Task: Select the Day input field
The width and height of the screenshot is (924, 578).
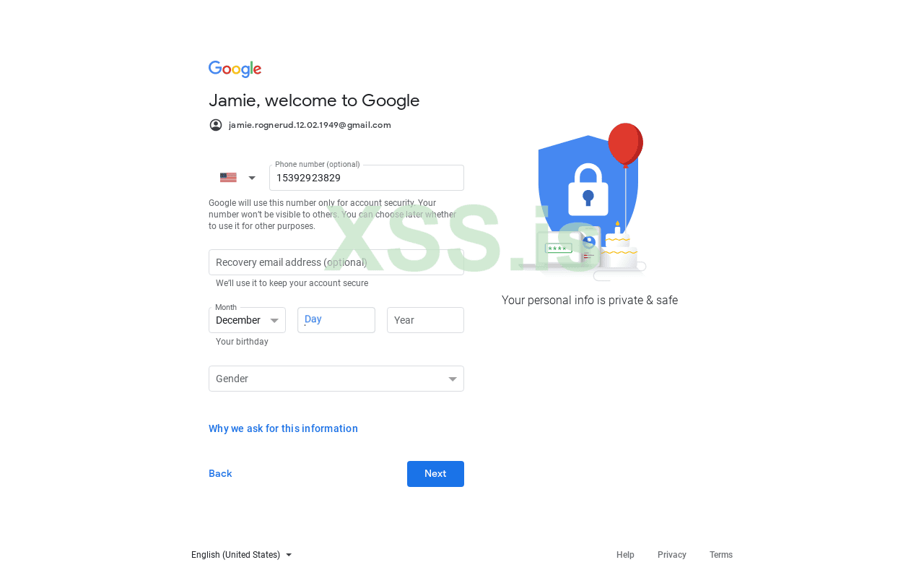Action: point(336,320)
